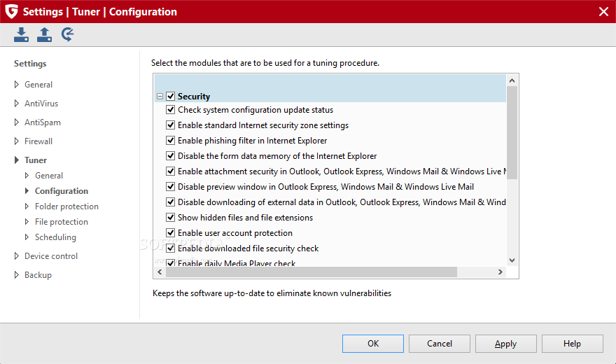This screenshot has height=364, width=616.
Task: Select General under Tuner
Action: (49, 176)
